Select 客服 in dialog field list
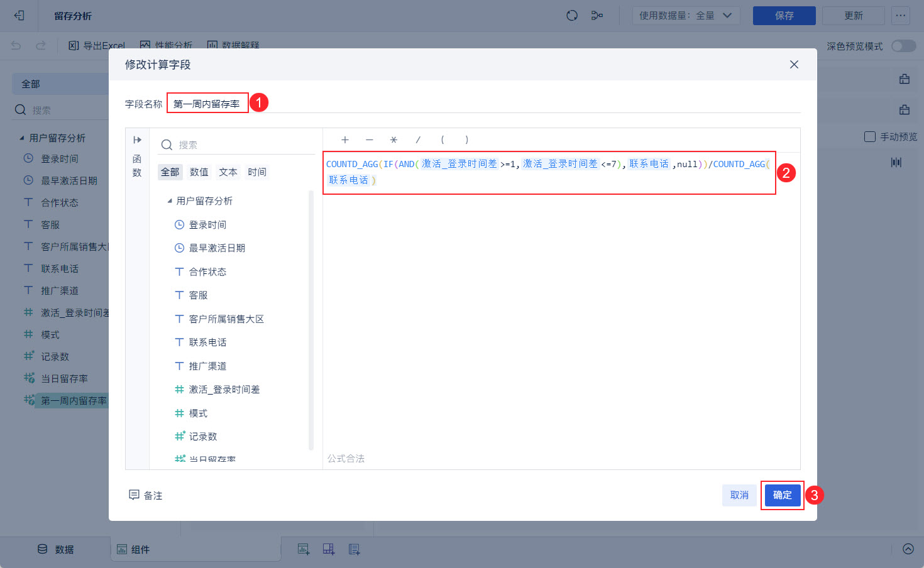Screen dimensions: 924x568 pyautogui.click(x=198, y=295)
